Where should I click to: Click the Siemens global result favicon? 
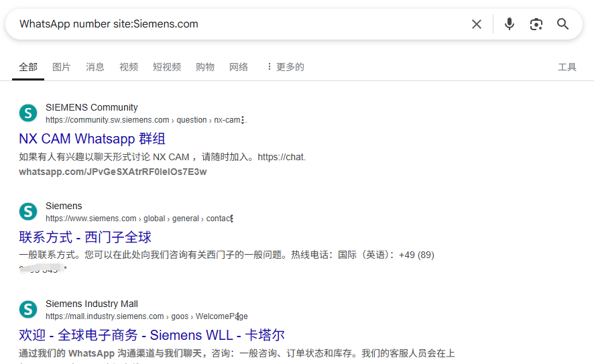pos(28,211)
